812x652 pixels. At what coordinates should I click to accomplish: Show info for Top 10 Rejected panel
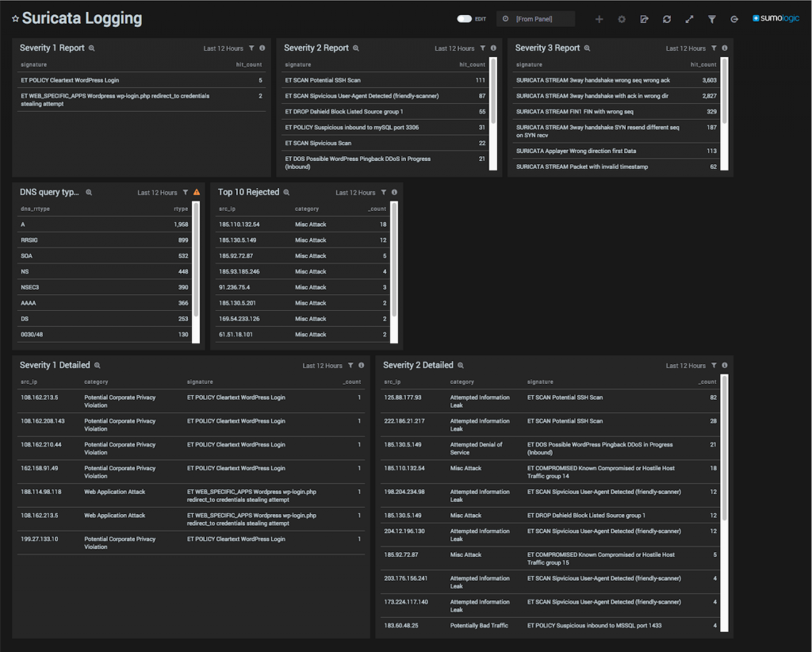click(395, 192)
